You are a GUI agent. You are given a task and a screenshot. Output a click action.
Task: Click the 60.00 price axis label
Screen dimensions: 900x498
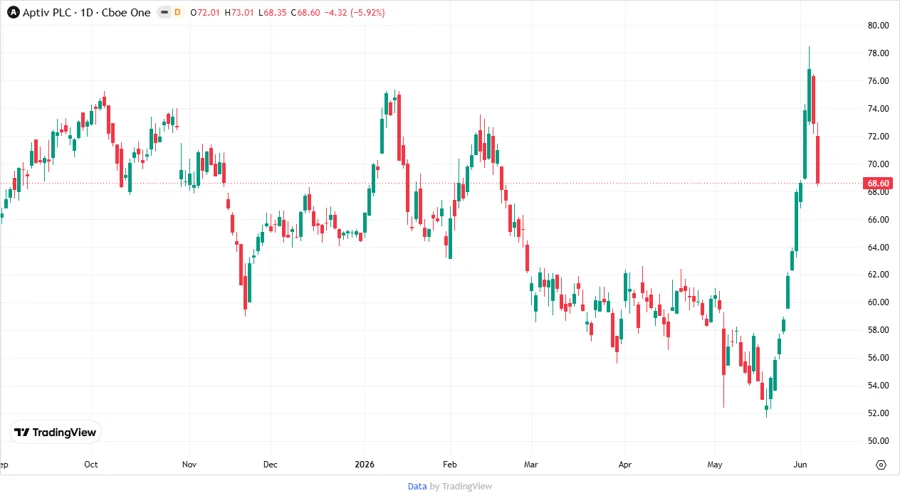tap(878, 302)
